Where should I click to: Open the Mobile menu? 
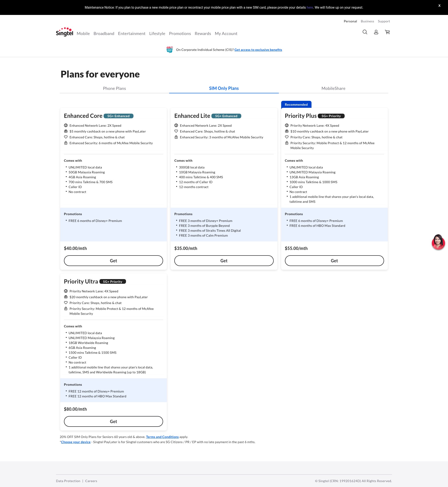(x=83, y=33)
